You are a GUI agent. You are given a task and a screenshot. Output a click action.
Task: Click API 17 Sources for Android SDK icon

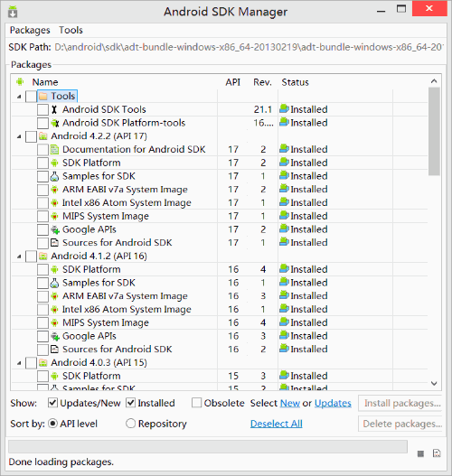pyautogui.click(x=54, y=243)
